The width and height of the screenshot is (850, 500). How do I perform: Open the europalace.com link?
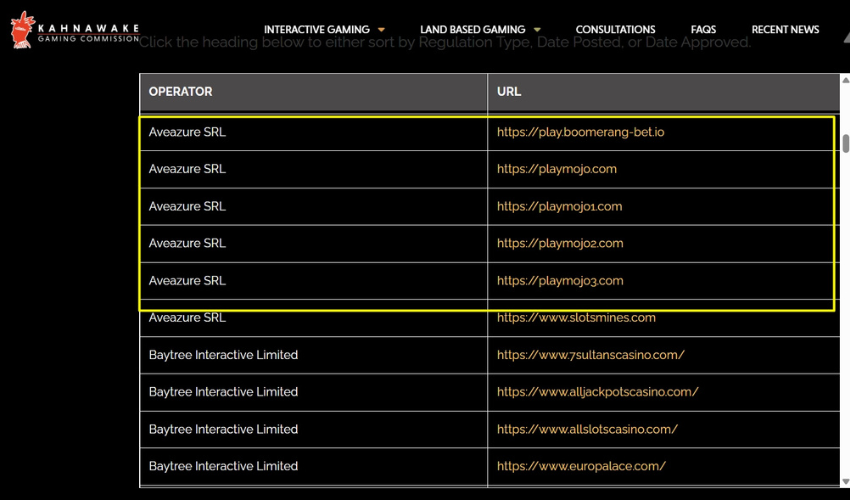coord(581,466)
